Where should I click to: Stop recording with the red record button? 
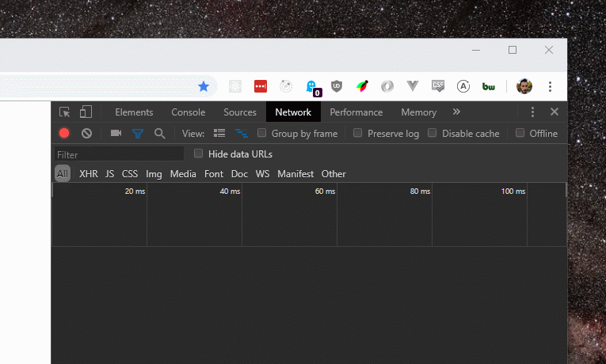[64, 134]
